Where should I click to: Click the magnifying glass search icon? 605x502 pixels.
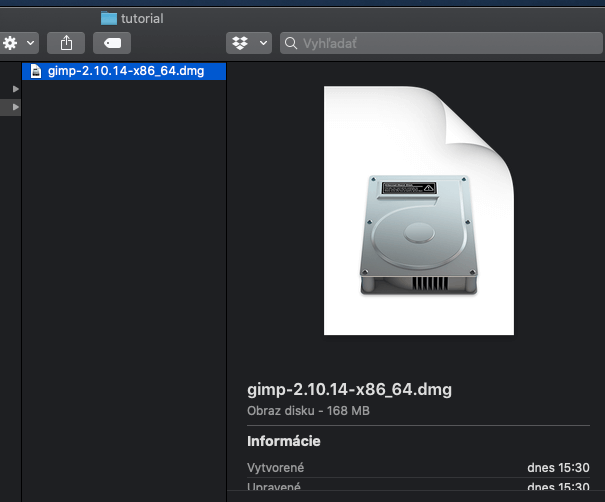[x=291, y=43]
